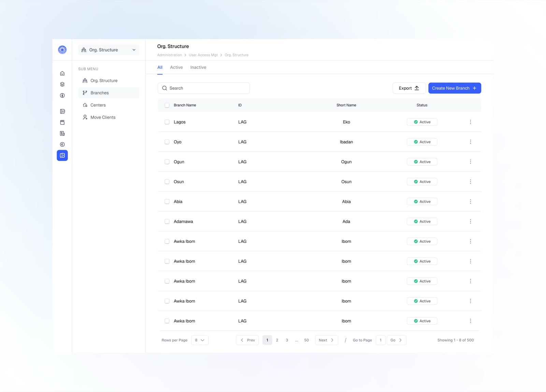
Task: Select Branches in the sub menu
Action: point(109,93)
